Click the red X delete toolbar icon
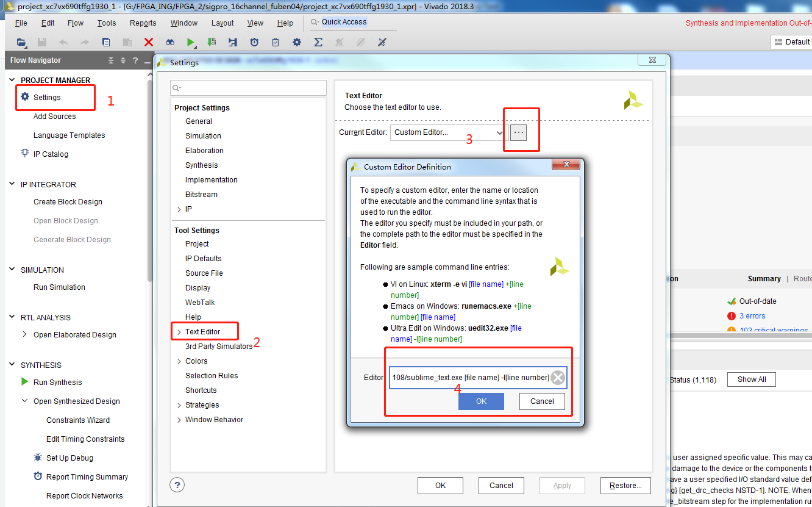The image size is (812, 507). pyautogui.click(x=149, y=42)
